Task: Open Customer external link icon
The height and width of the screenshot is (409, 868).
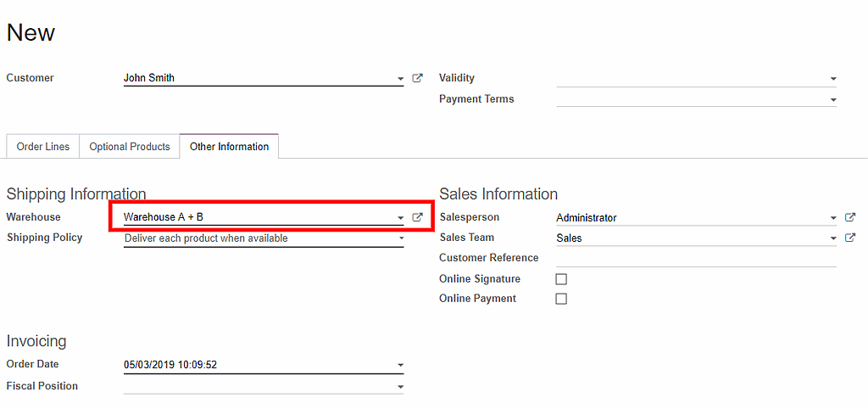Action: (x=417, y=78)
